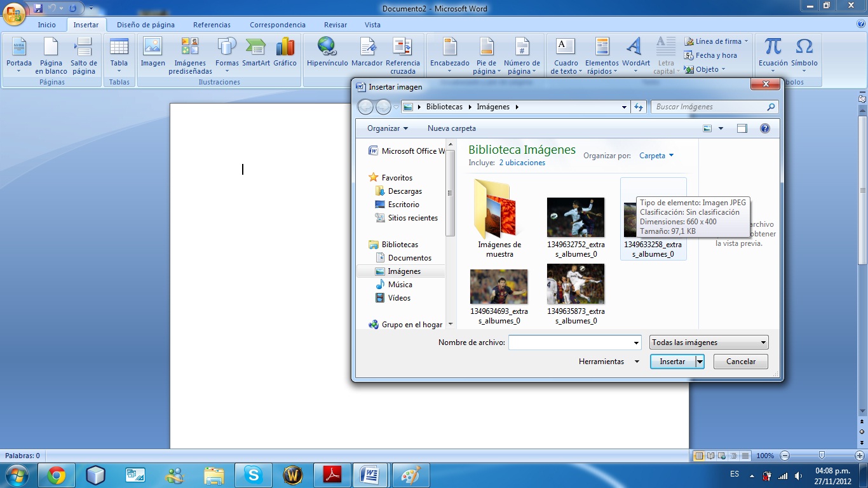The height and width of the screenshot is (488, 868).
Task: Click the Imagen ribbon icon
Action: pyautogui.click(x=153, y=52)
